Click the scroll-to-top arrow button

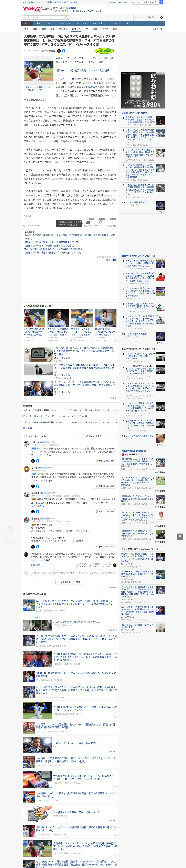tap(180, 536)
